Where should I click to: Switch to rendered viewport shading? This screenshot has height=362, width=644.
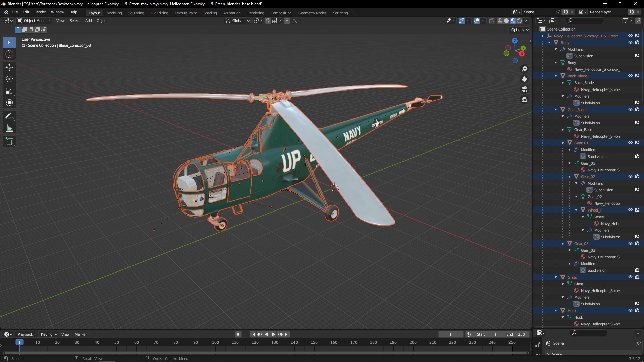(x=519, y=21)
